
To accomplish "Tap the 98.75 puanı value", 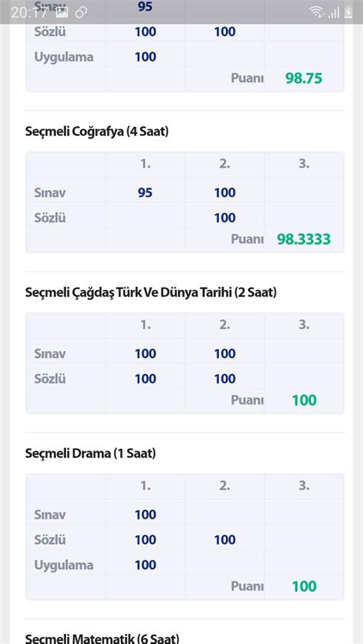I will pyautogui.click(x=304, y=79).
